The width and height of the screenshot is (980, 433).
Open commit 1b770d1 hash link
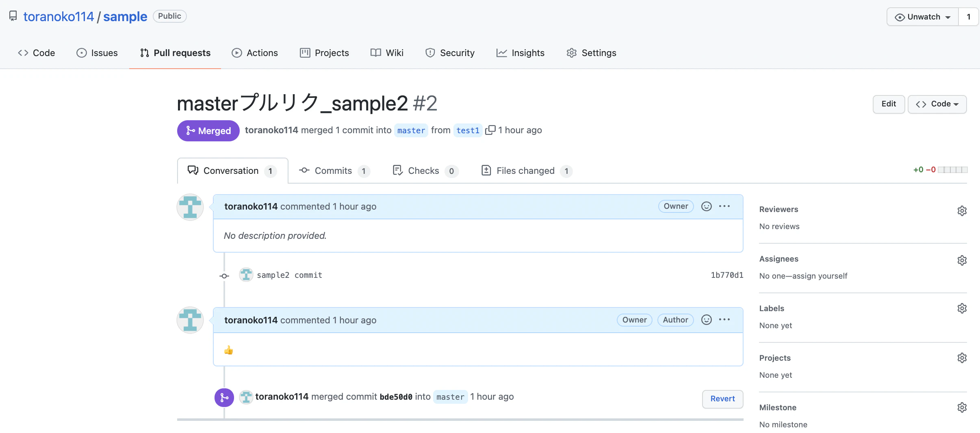pyautogui.click(x=727, y=275)
